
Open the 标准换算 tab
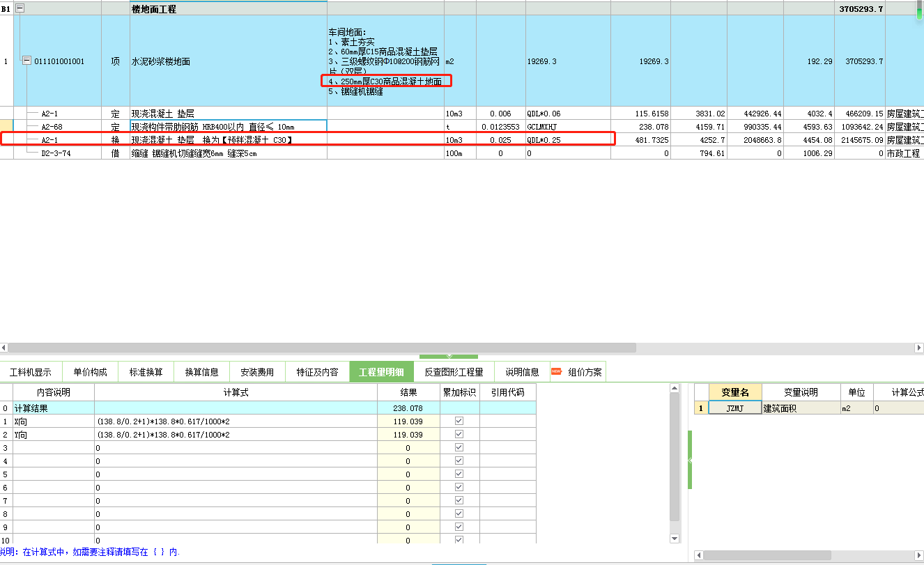click(146, 372)
